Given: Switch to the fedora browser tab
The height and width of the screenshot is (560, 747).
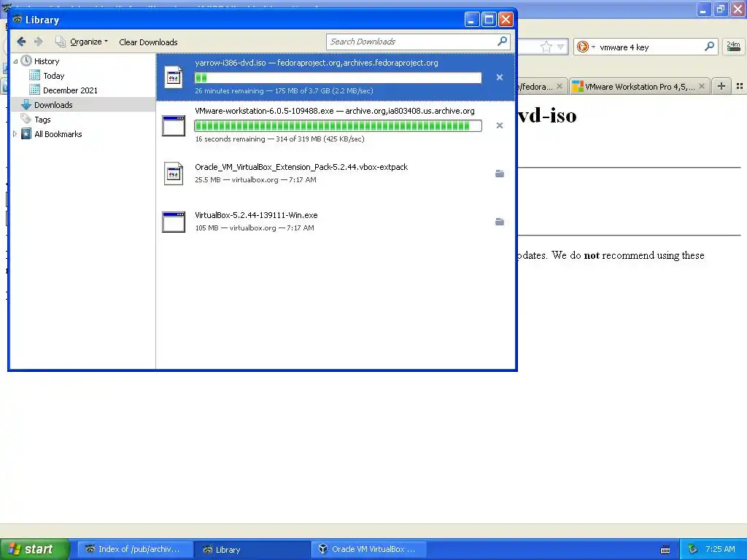Looking at the screenshot, I should pyautogui.click(x=535, y=87).
